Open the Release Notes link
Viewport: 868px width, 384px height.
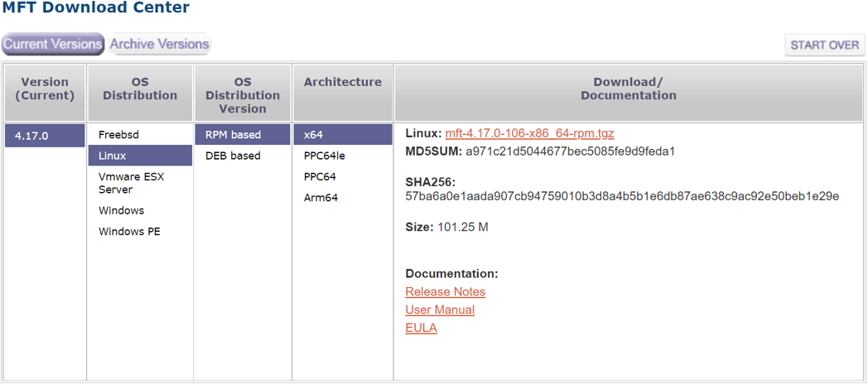pos(445,291)
